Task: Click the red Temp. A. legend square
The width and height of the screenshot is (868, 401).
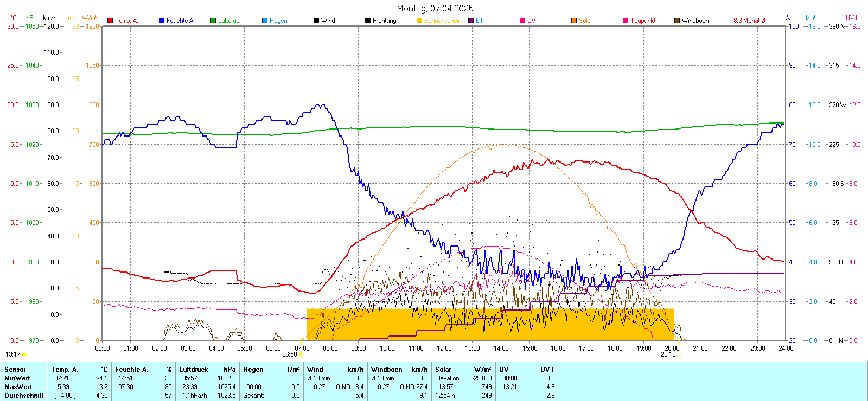Action: [x=110, y=21]
